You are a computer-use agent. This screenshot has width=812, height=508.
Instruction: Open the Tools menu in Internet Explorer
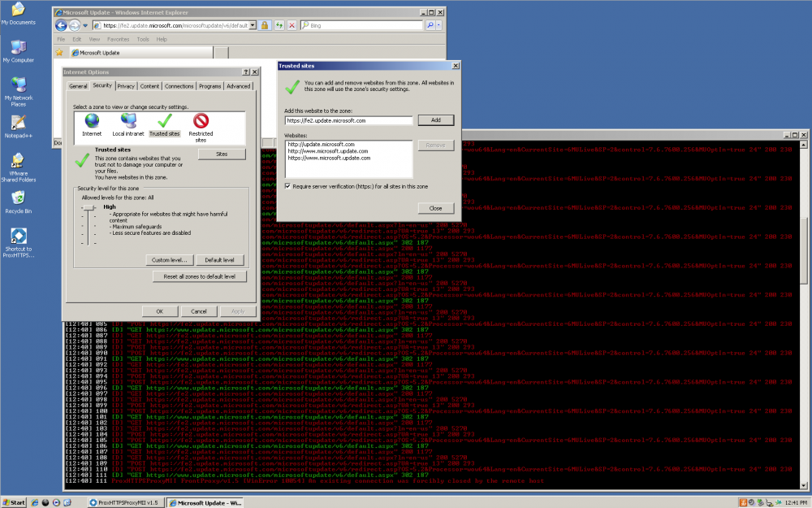tap(144, 37)
